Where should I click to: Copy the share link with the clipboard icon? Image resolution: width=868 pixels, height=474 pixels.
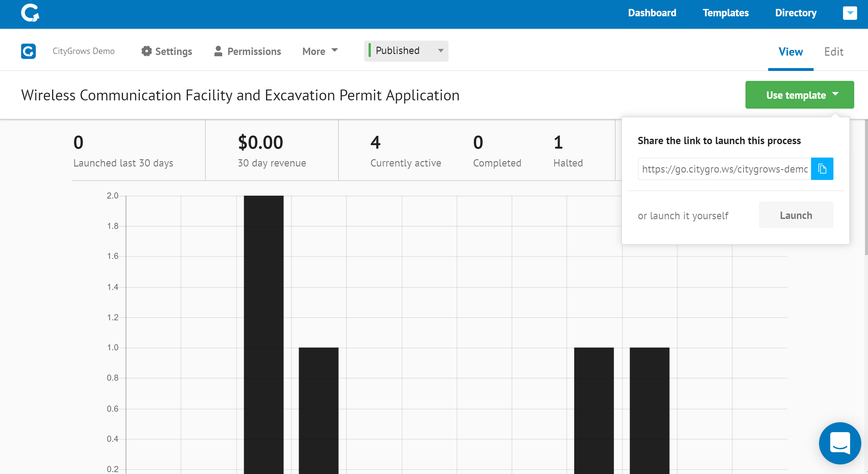[822, 169]
